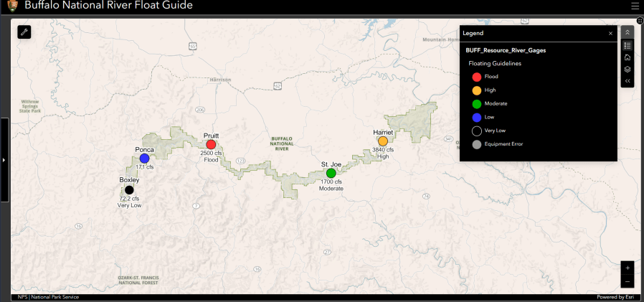Expand the left sidebar with the arrow handle

[x=4, y=160]
